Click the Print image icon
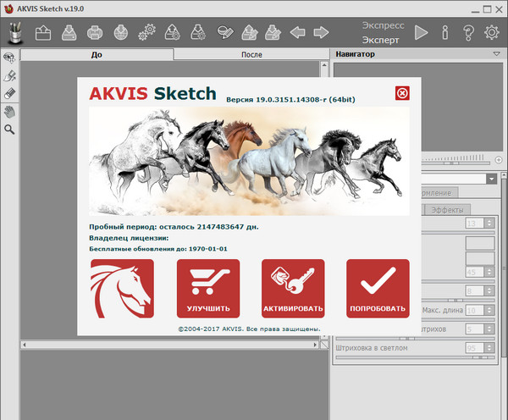Image resolution: width=508 pixels, height=420 pixels. (x=95, y=33)
